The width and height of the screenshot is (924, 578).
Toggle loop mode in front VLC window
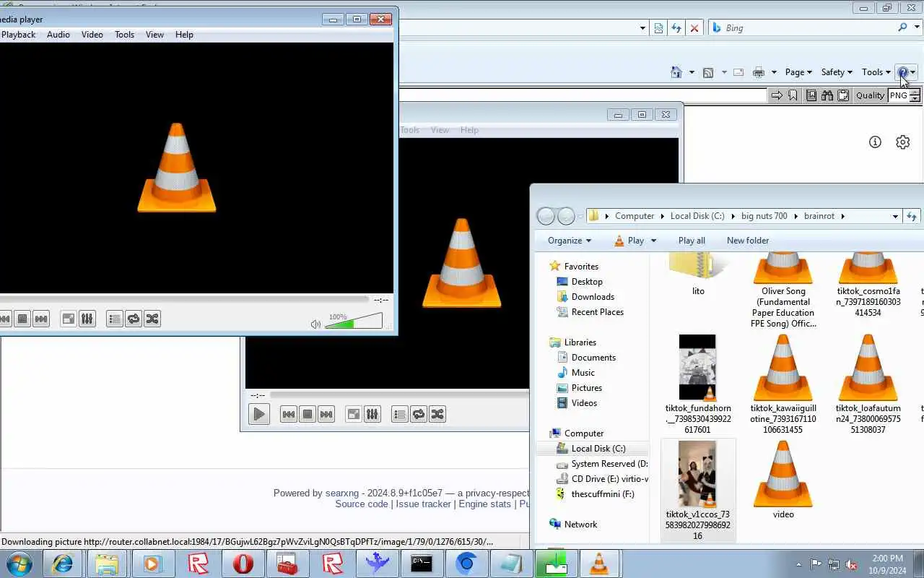tap(133, 319)
